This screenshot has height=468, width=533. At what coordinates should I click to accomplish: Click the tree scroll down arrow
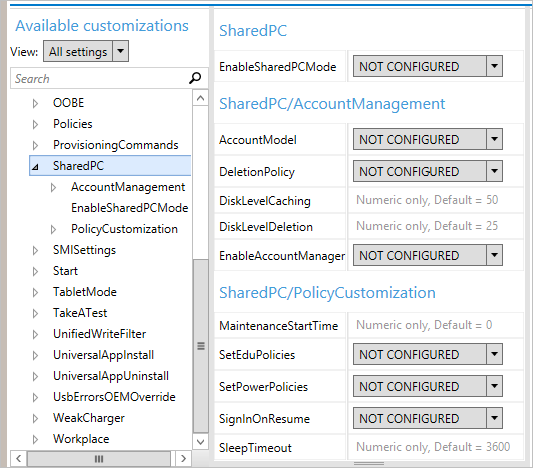click(201, 442)
